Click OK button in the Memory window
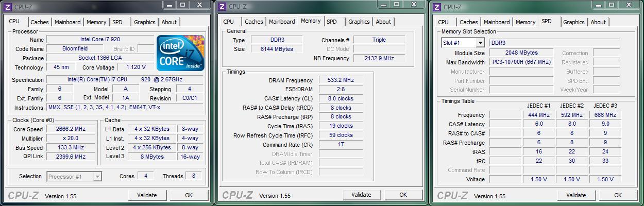The image size is (644, 206). click(403, 195)
